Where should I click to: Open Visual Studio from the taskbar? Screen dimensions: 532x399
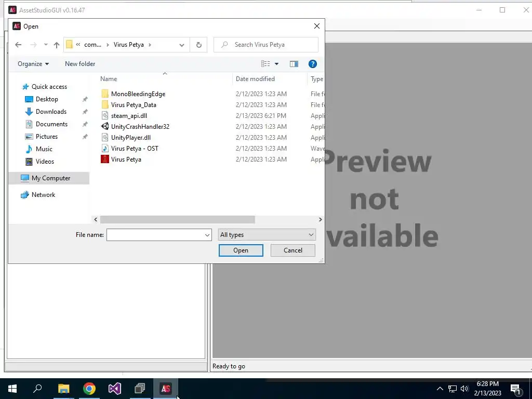point(115,389)
